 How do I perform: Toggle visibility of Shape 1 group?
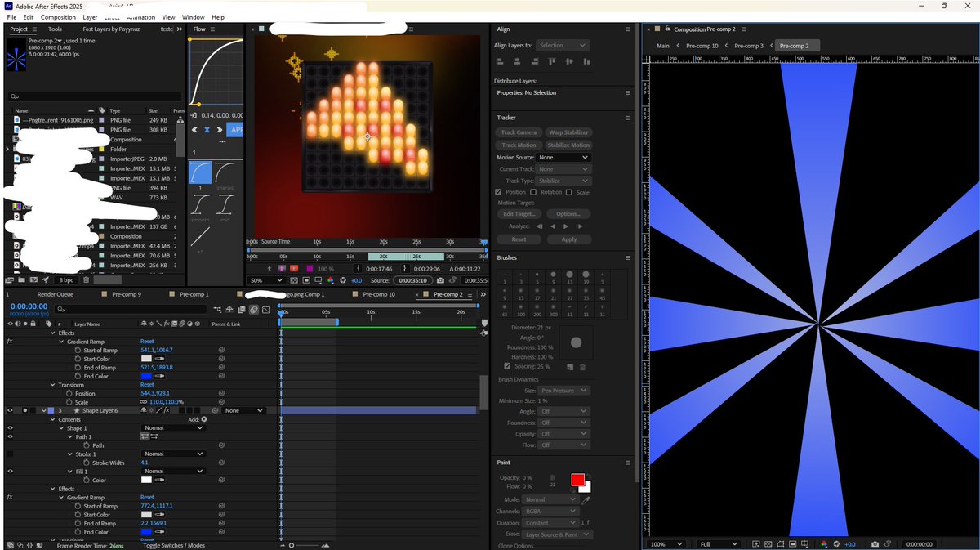click(x=10, y=428)
